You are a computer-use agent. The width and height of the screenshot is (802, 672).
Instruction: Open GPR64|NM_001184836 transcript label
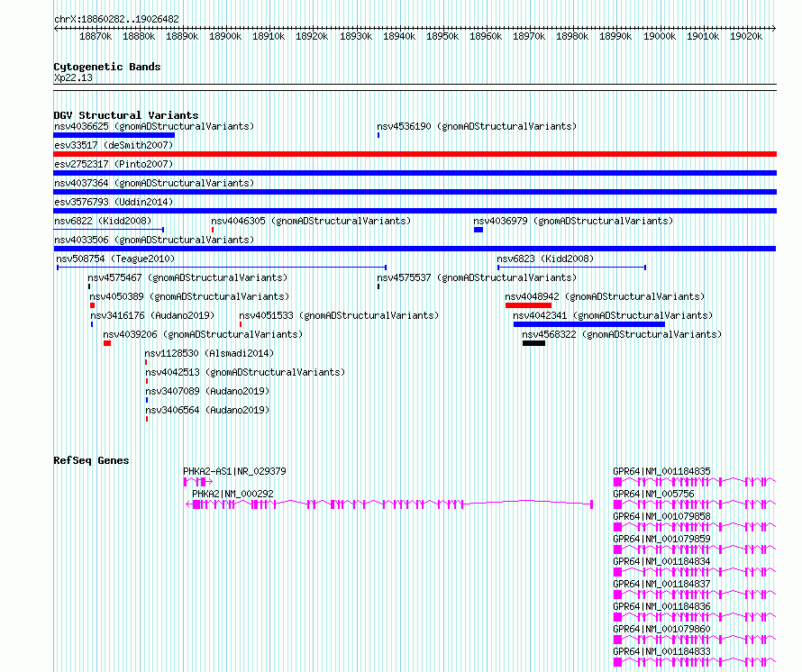[661, 606]
